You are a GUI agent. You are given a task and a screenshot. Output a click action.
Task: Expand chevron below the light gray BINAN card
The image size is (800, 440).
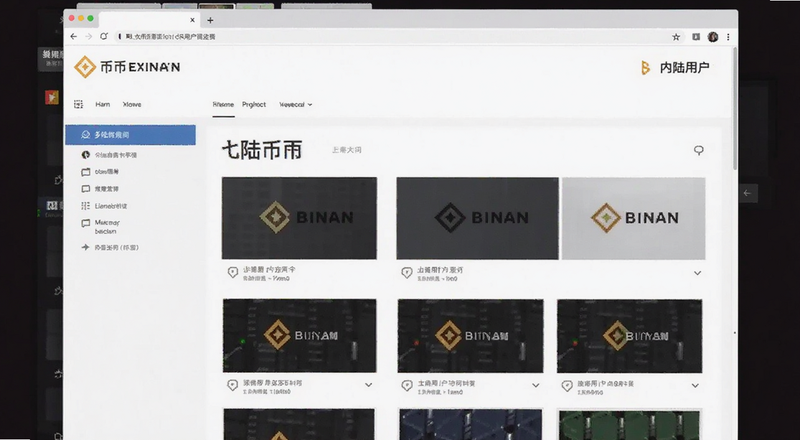[697, 273]
